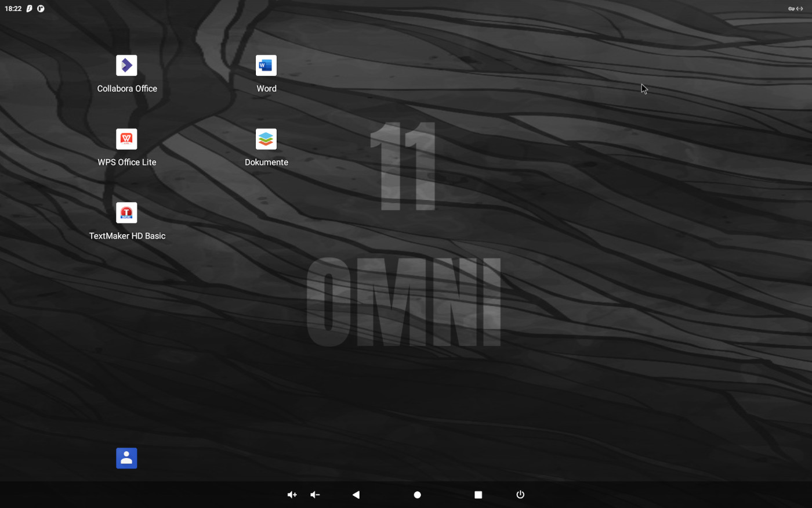Open the blue contacts icon in the dock

pyautogui.click(x=126, y=458)
